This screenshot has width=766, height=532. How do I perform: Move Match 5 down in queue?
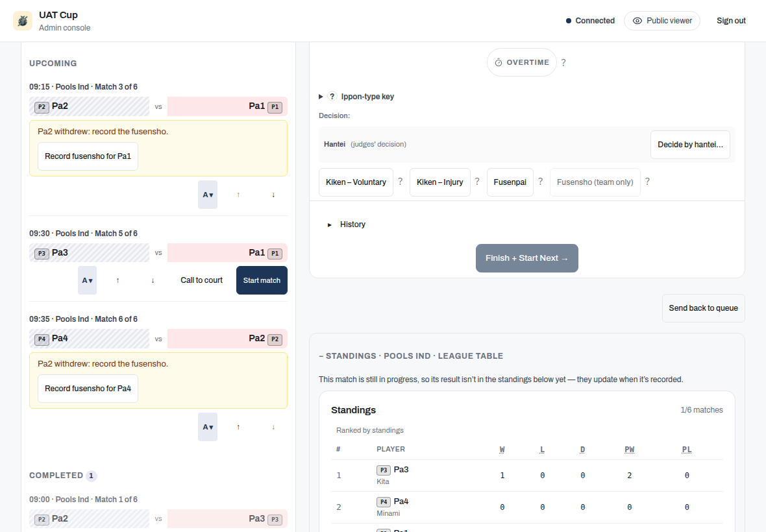pyautogui.click(x=153, y=280)
